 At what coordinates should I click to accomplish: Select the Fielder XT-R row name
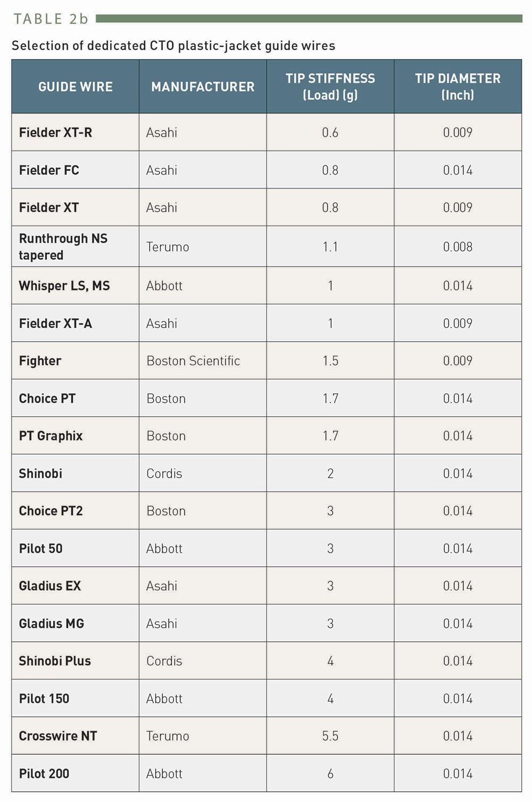(x=55, y=133)
